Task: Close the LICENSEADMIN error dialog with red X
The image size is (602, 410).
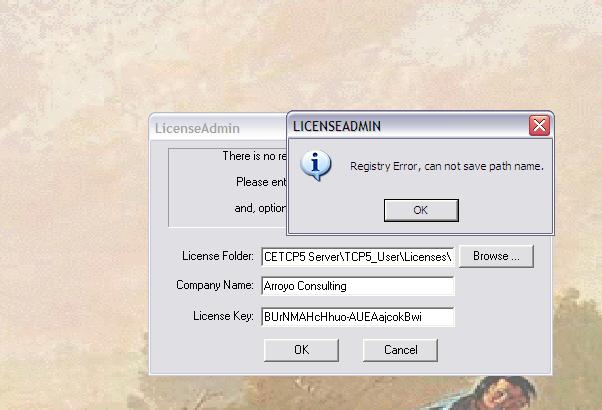Action: (539, 126)
